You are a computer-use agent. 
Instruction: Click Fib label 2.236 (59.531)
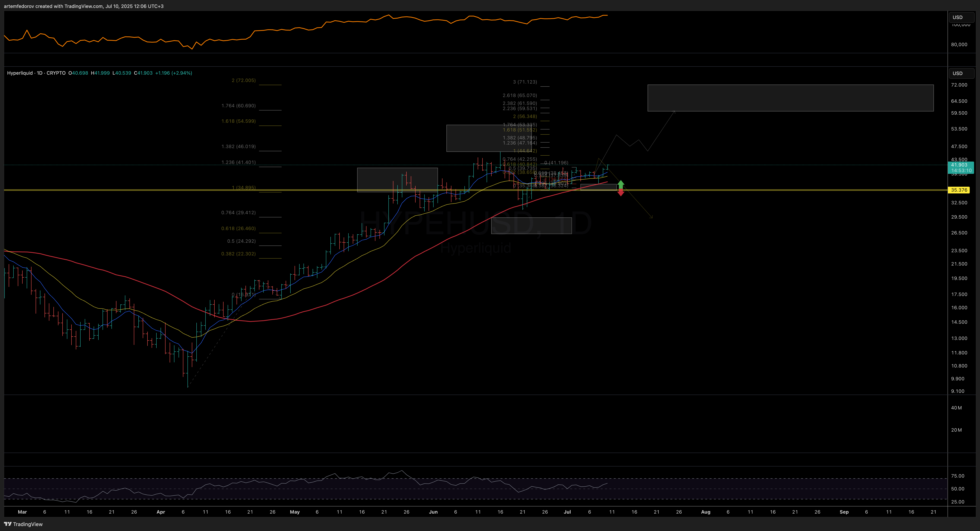pos(520,108)
